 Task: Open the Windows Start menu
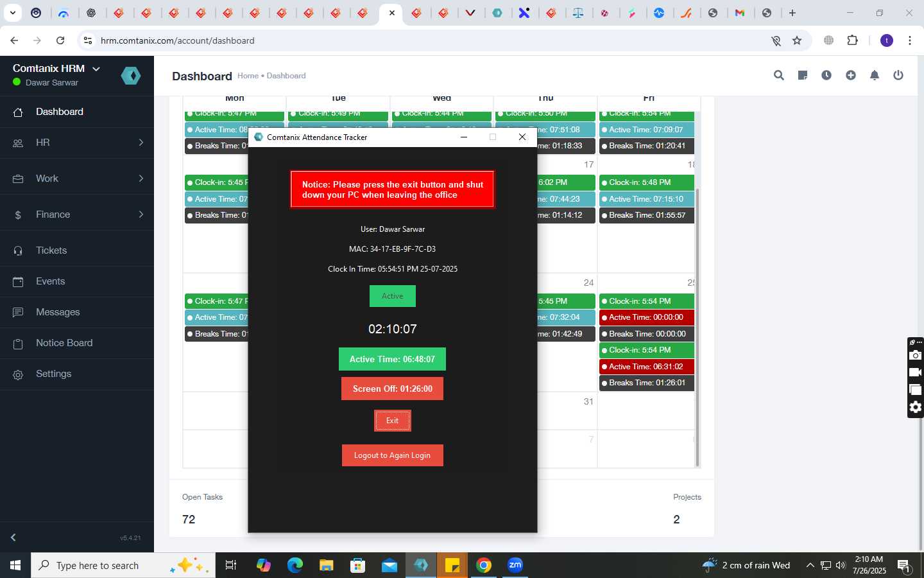[15, 565]
